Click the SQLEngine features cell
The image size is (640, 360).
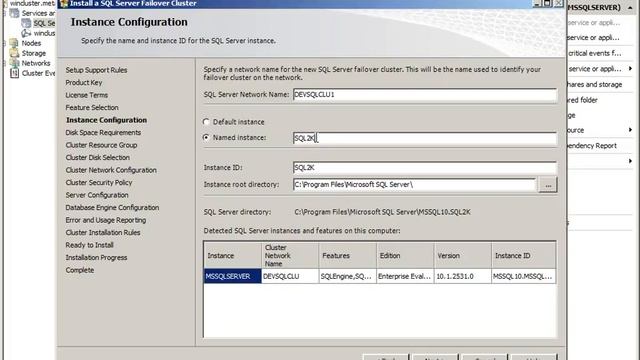pos(347,276)
